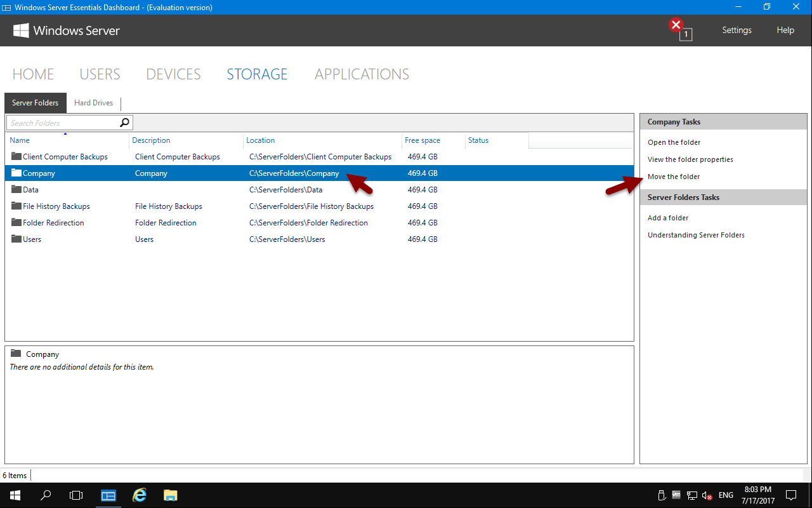Select the File History Backups row name

56,206
